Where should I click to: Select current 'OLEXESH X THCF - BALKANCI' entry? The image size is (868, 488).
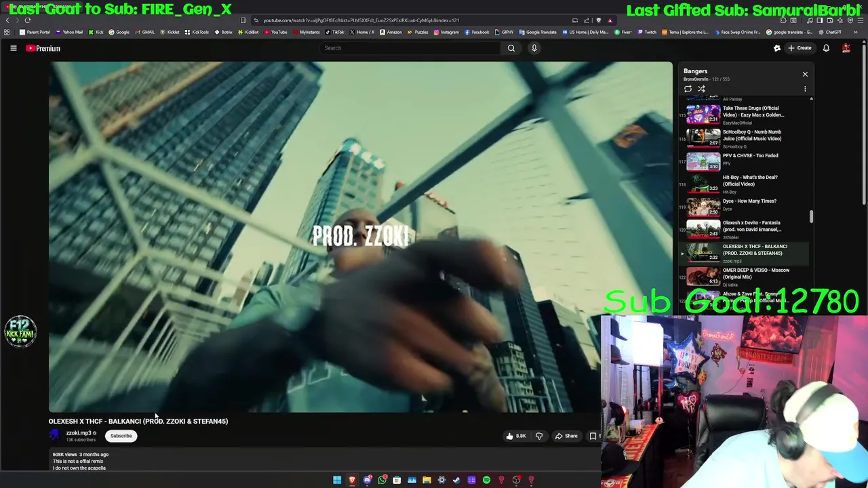tap(744, 253)
